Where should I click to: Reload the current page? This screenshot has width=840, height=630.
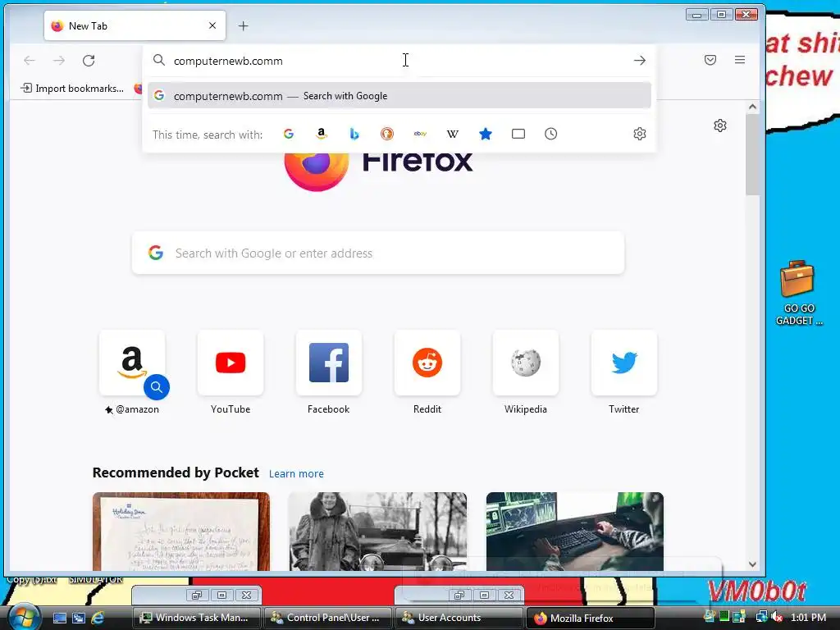(x=89, y=61)
